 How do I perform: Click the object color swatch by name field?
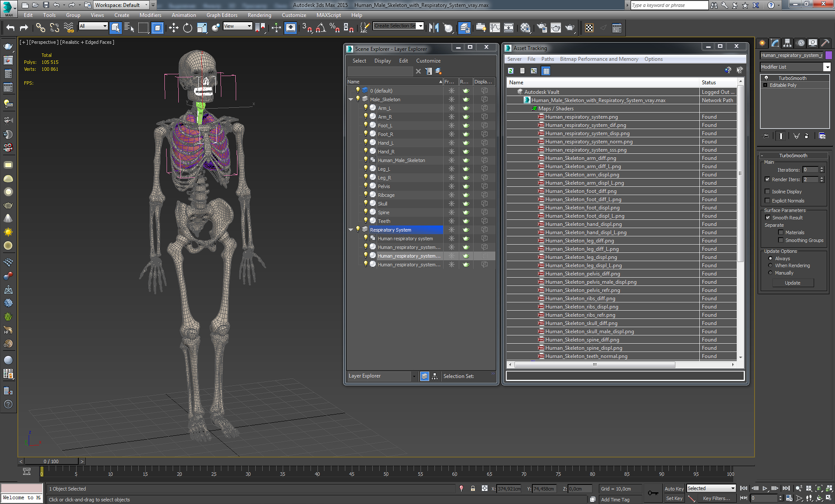(x=828, y=55)
